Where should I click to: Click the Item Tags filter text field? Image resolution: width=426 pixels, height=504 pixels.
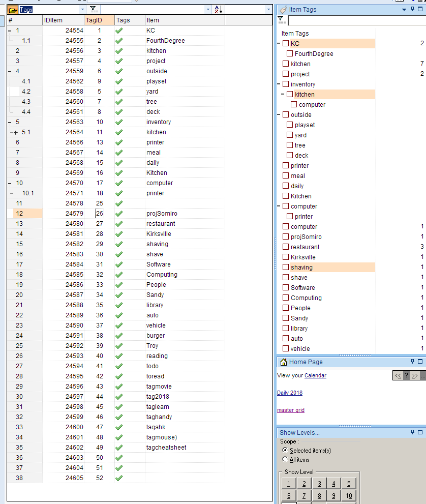357,20
